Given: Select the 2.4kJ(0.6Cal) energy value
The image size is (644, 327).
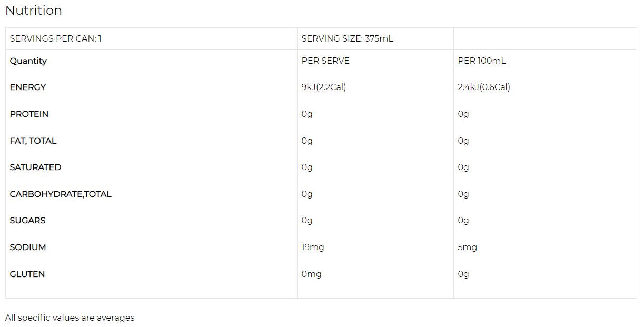Looking at the screenshot, I should [483, 87].
